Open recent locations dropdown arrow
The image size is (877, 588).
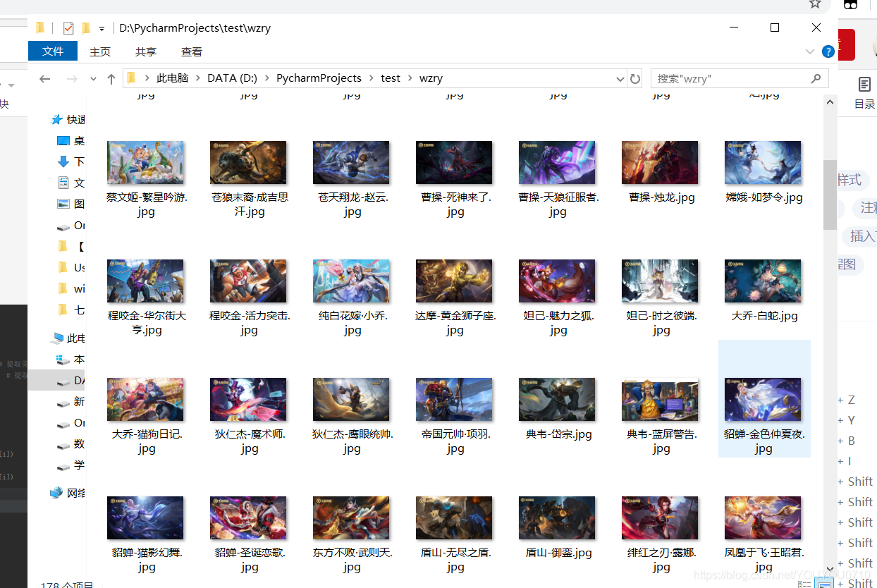coord(92,79)
